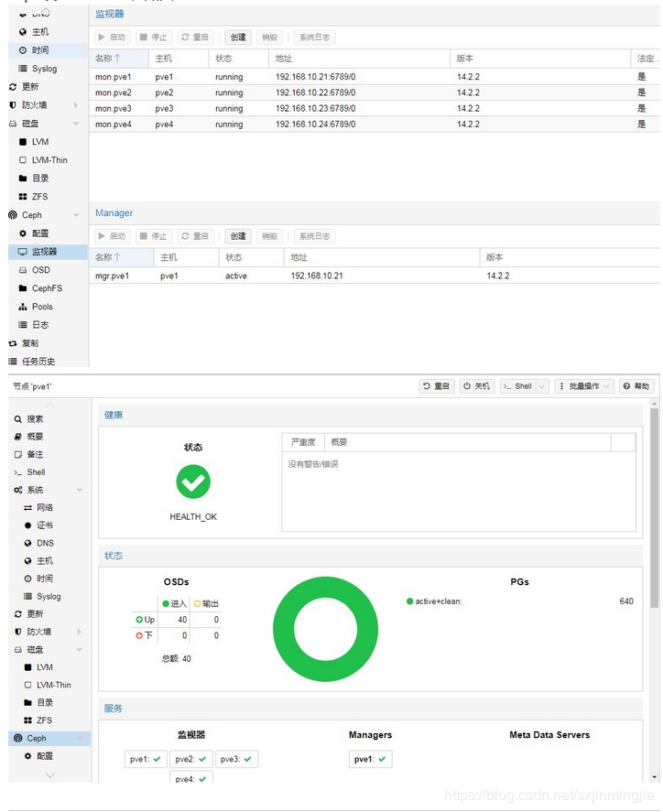
Task: Click 重启 restart button in 监视器 toolbar
Action: [x=195, y=38]
